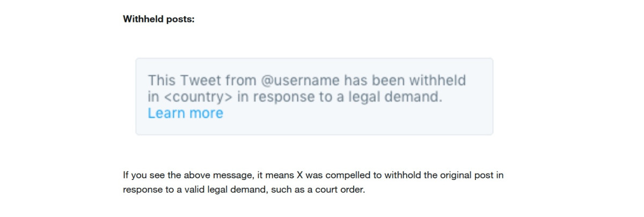Click "This" at the start of the notice

[x=161, y=81]
